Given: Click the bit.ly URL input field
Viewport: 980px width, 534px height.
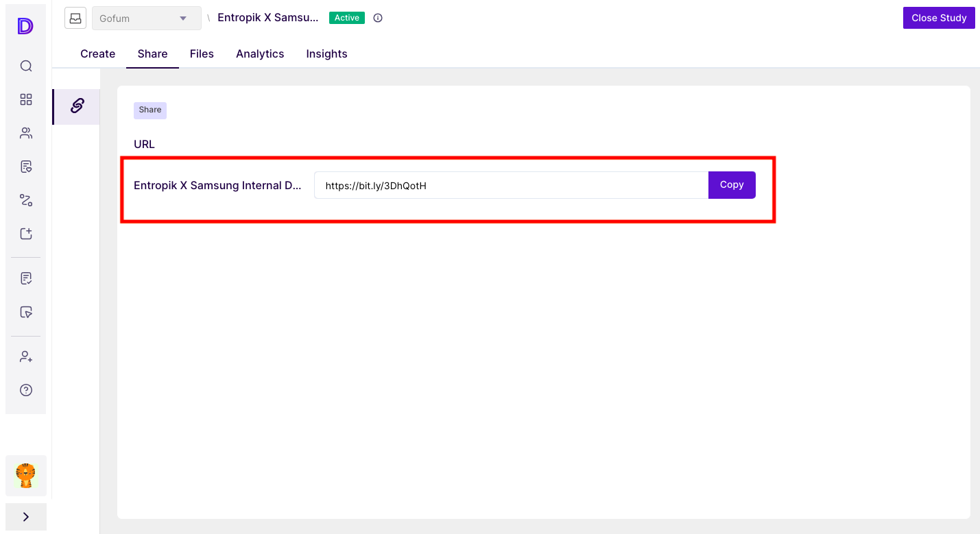Looking at the screenshot, I should click(511, 185).
